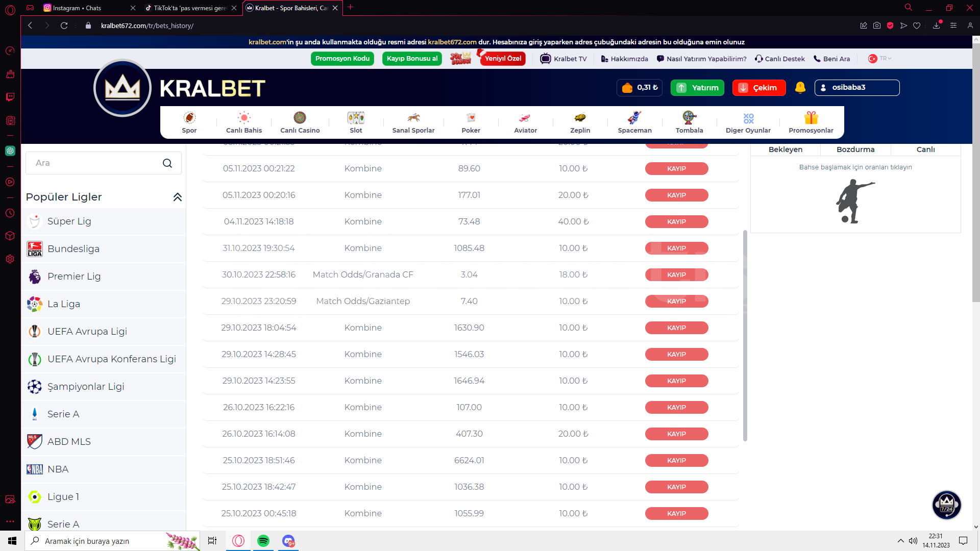This screenshot has width=980, height=551.
Task: Select Süper Lig league
Action: (104, 221)
